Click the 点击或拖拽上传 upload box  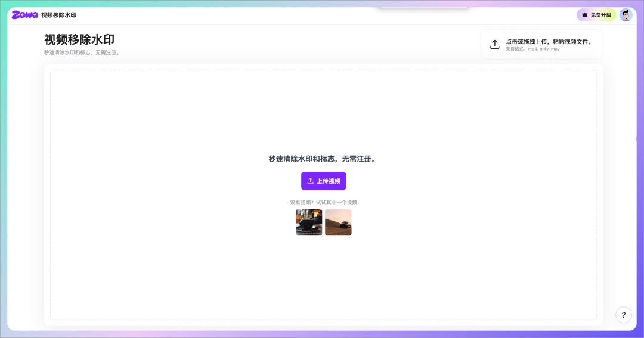click(541, 44)
